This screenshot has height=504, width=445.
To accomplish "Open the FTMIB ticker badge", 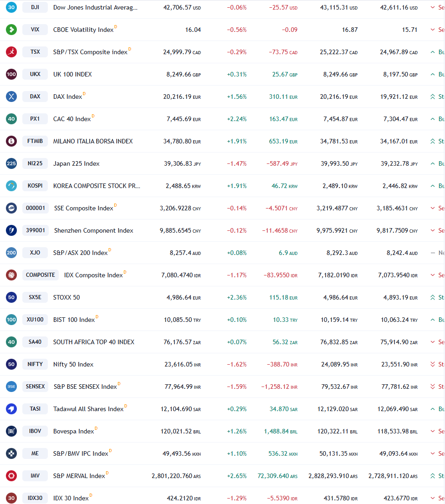I will (35, 141).
